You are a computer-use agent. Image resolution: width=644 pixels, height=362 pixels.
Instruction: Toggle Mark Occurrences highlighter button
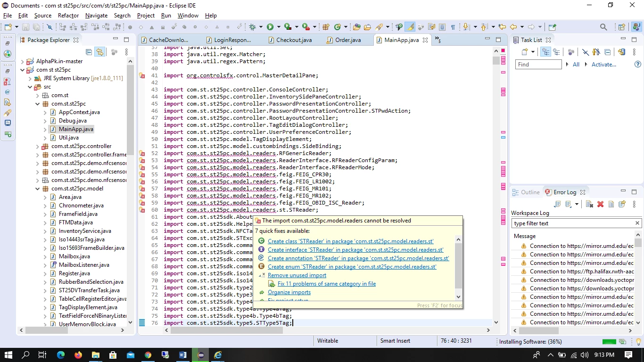(410, 27)
